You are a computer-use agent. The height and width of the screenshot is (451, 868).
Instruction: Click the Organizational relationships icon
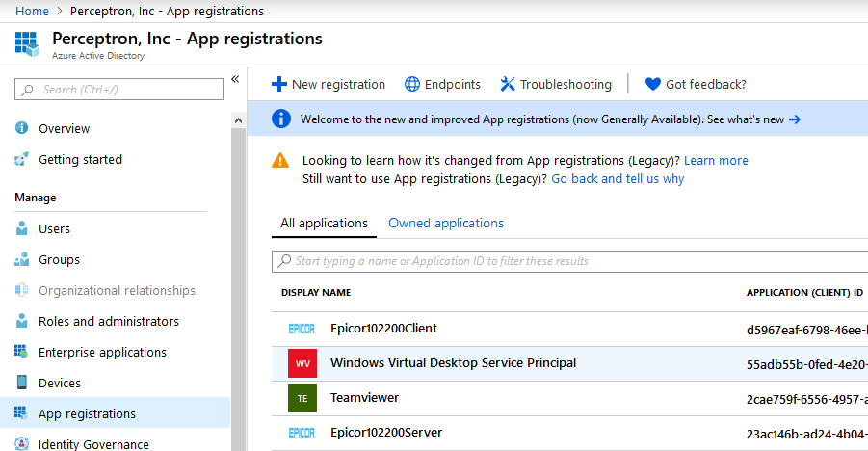pos(21,290)
